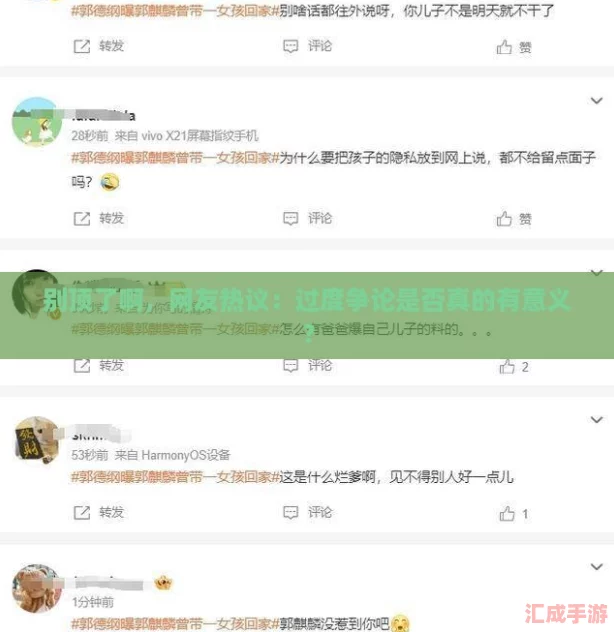Click the repost icon on the vivo X21 post
The width and height of the screenshot is (614, 632).
(x=82, y=219)
